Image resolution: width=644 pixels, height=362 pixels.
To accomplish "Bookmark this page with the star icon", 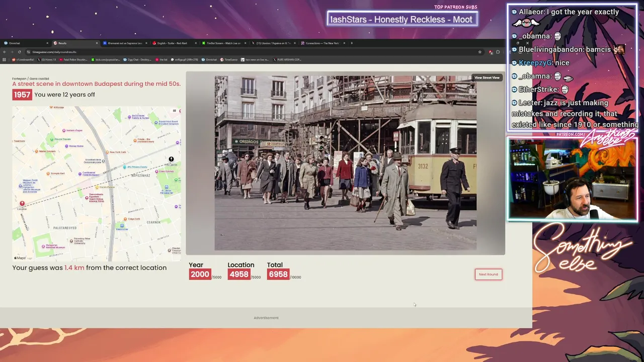I will [480, 52].
